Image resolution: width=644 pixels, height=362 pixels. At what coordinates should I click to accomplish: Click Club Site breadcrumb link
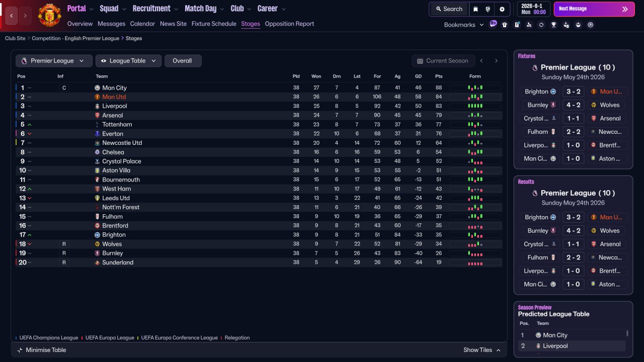tap(15, 38)
